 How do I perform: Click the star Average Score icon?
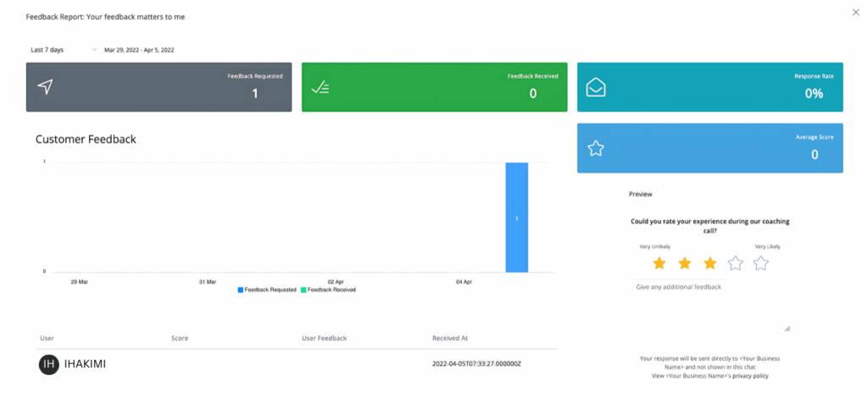tap(596, 148)
